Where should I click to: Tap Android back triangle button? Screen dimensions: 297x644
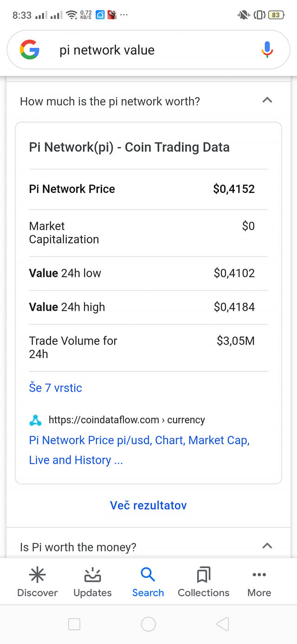(223, 624)
